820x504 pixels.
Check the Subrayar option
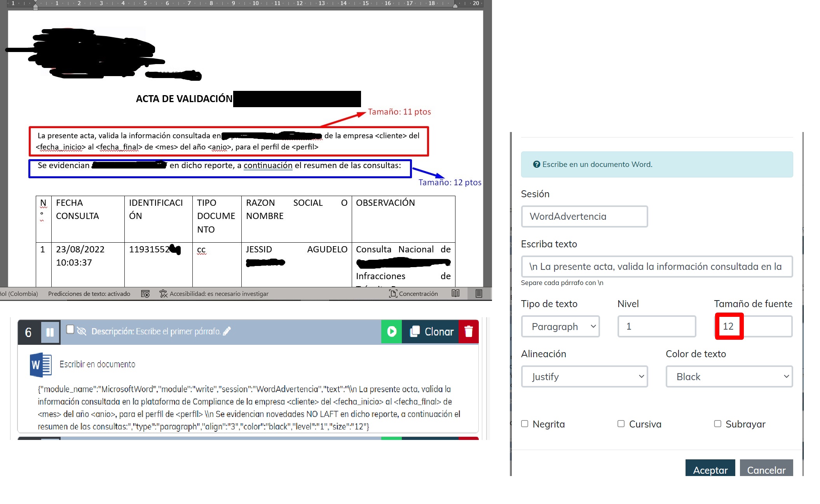717,424
